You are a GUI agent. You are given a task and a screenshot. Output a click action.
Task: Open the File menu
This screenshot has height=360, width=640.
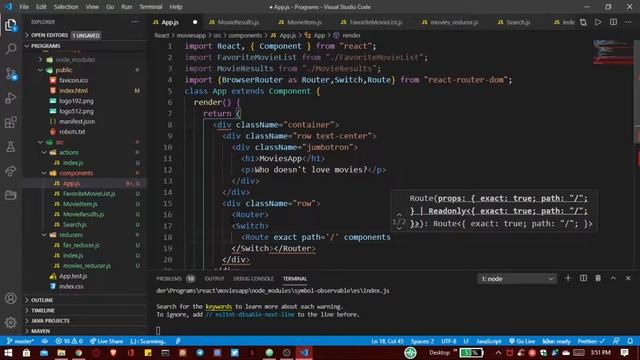pos(24,7)
